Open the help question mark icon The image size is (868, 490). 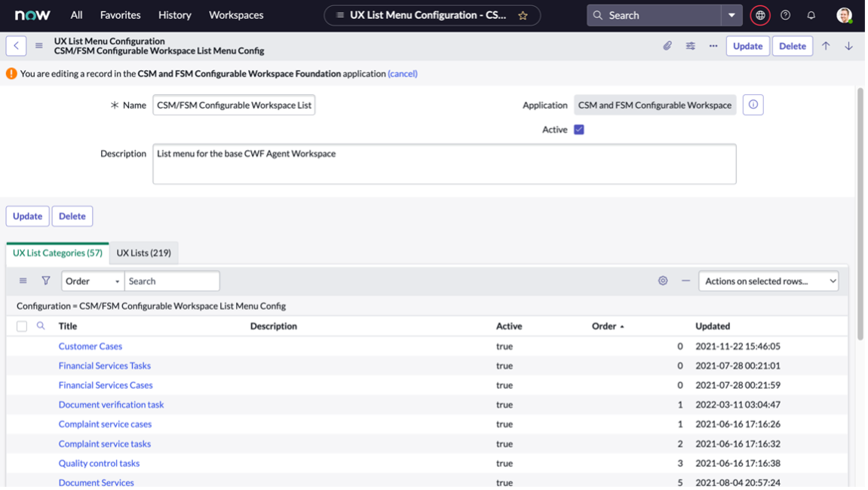[785, 16]
